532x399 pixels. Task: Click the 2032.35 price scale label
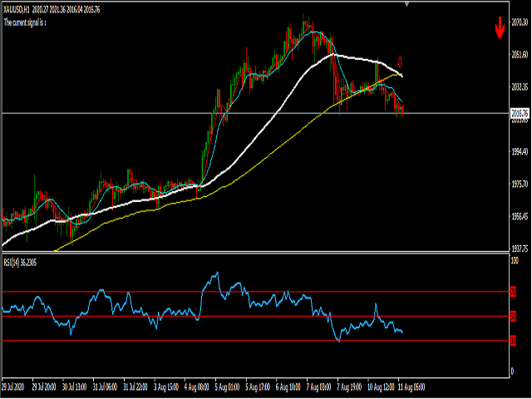point(520,86)
